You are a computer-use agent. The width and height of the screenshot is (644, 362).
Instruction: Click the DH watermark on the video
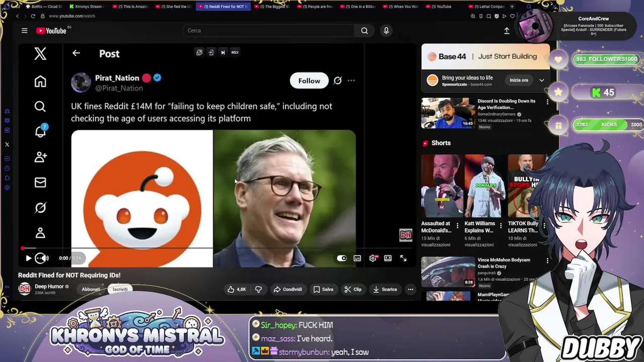pyautogui.click(x=406, y=235)
